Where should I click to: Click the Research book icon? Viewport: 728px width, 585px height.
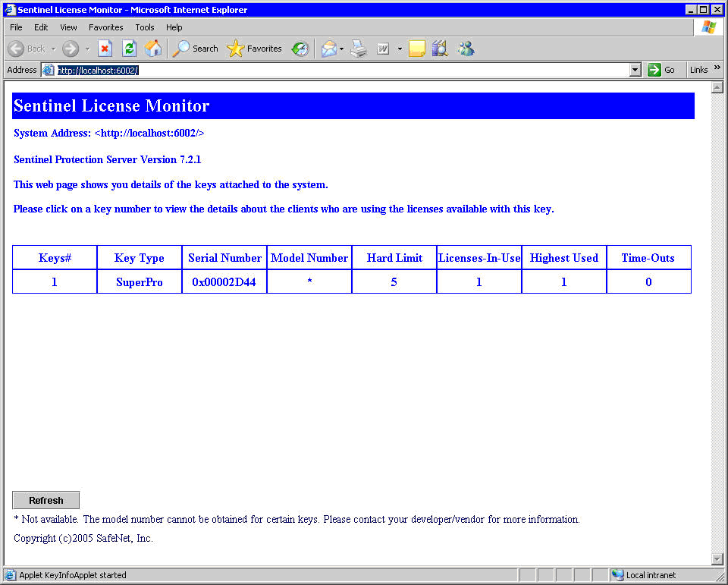tap(440, 49)
